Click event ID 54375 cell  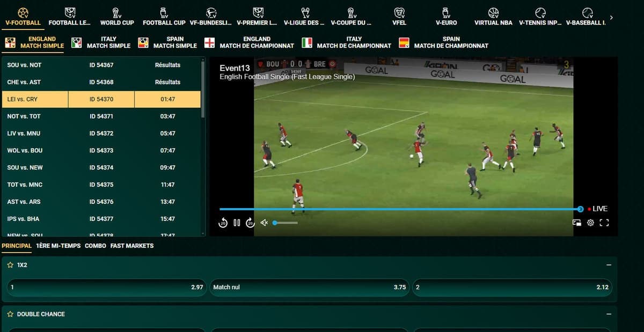[101, 185]
